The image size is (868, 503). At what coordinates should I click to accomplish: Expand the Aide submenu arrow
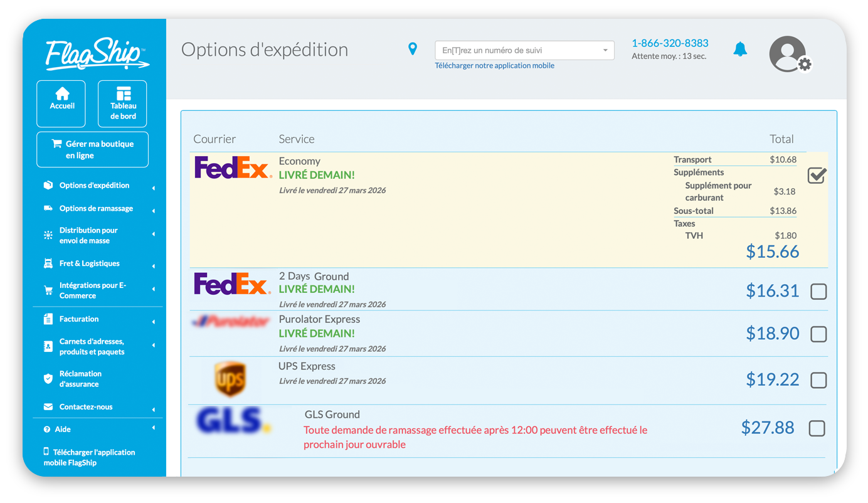(x=153, y=428)
